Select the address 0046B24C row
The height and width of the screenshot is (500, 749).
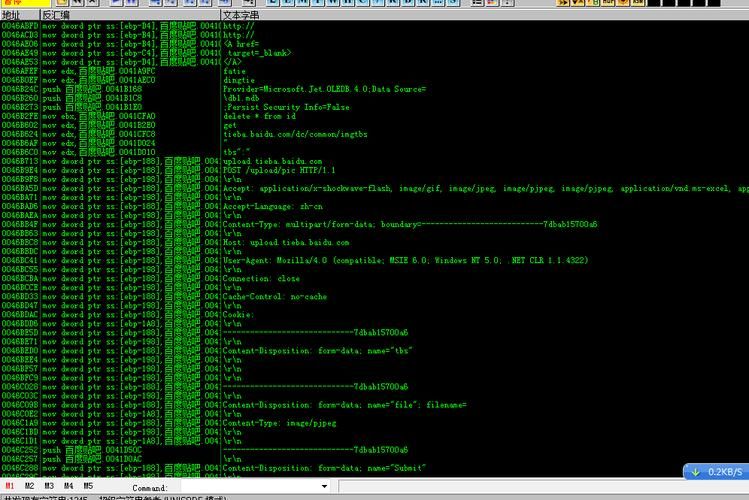click(20, 89)
